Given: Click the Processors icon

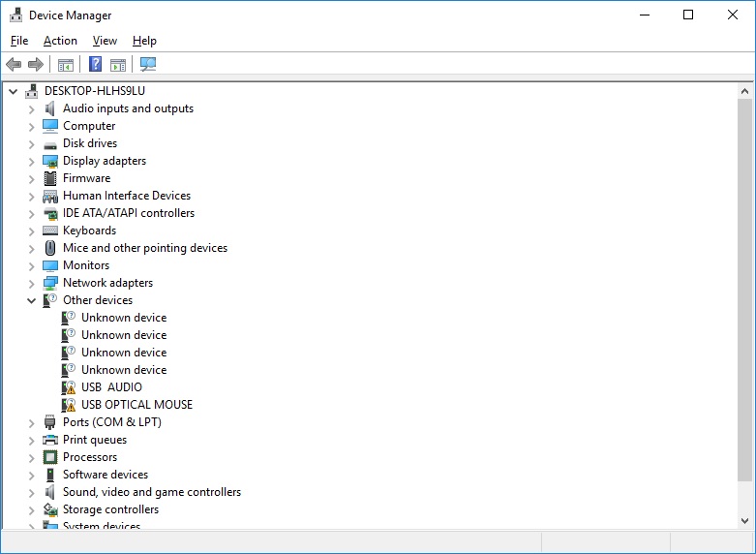Looking at the screenshot, I should (50, 457).
